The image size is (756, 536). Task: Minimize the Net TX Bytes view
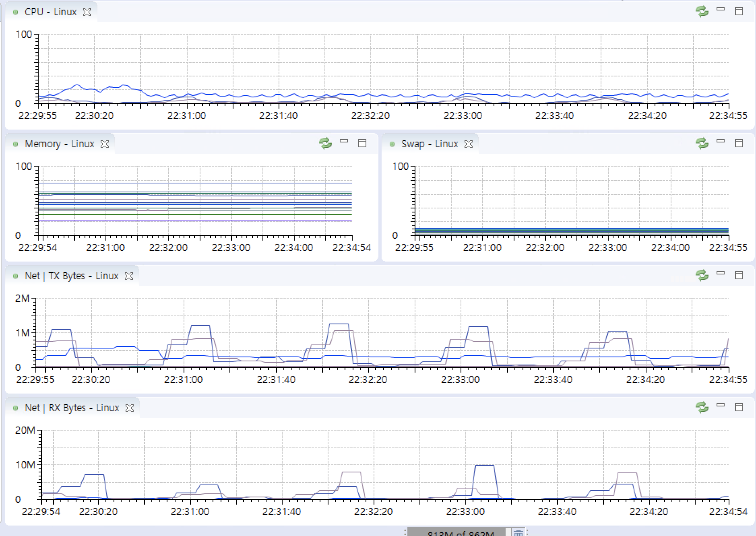tap(721, 273)
